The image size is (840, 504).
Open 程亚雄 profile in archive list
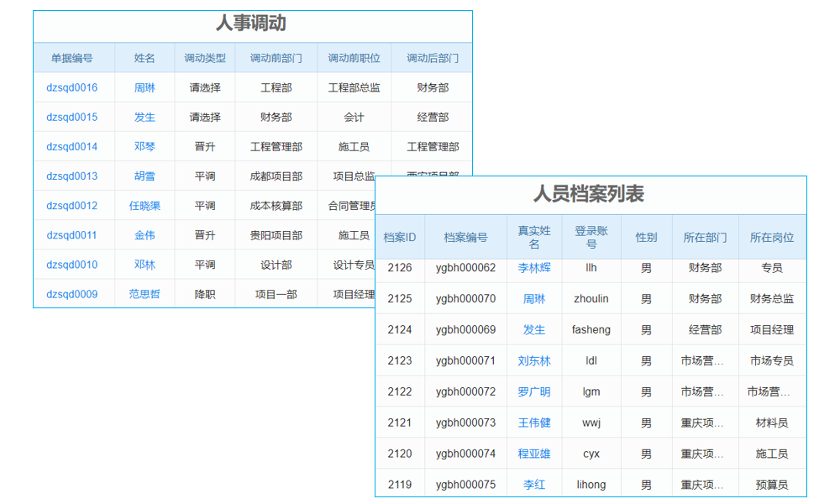click(533, 454)
